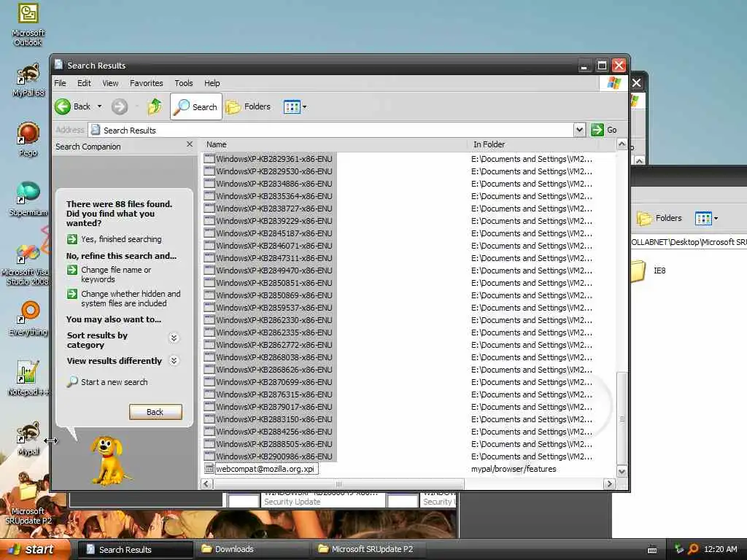
Task: Open Microsoft Outlook desktop icon
Action: 28,25
